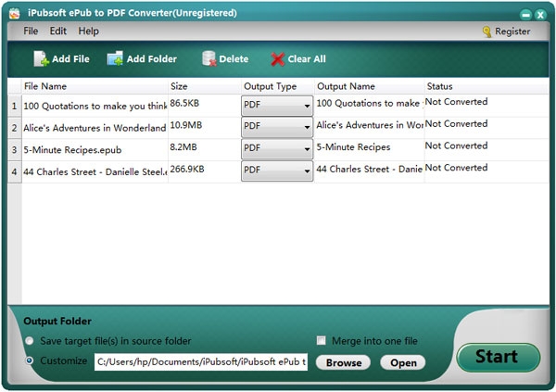Click row number 2 header
Screen dimensions: 556x392
tap(15, 128)
